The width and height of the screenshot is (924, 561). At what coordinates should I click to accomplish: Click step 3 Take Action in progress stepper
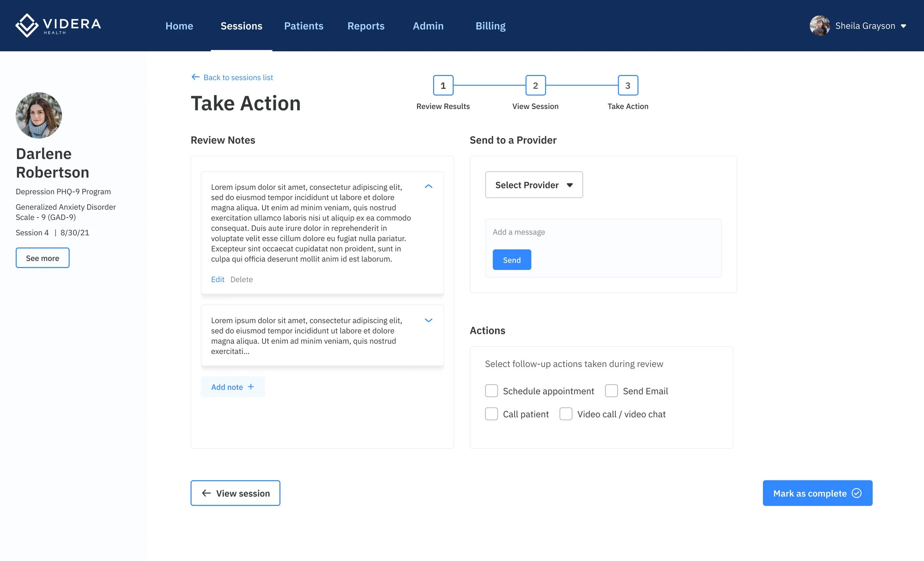pos(627,85)
